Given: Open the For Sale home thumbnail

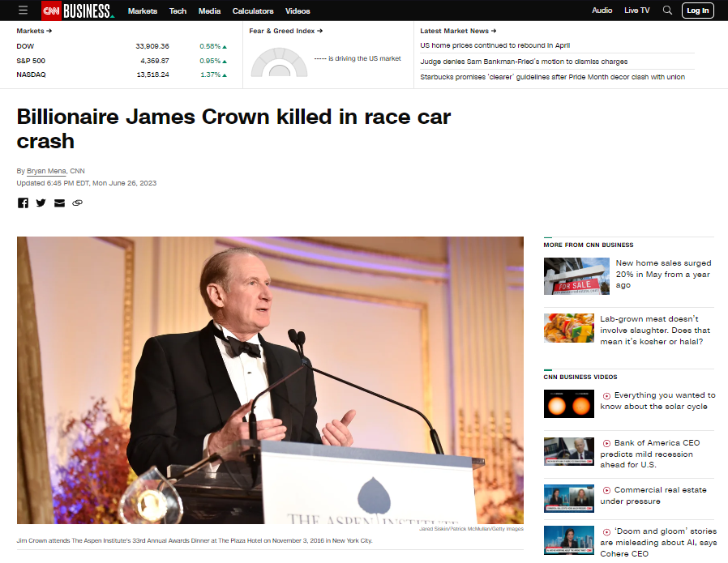Looking at the screenshot, I should click(x=576, y=276).
